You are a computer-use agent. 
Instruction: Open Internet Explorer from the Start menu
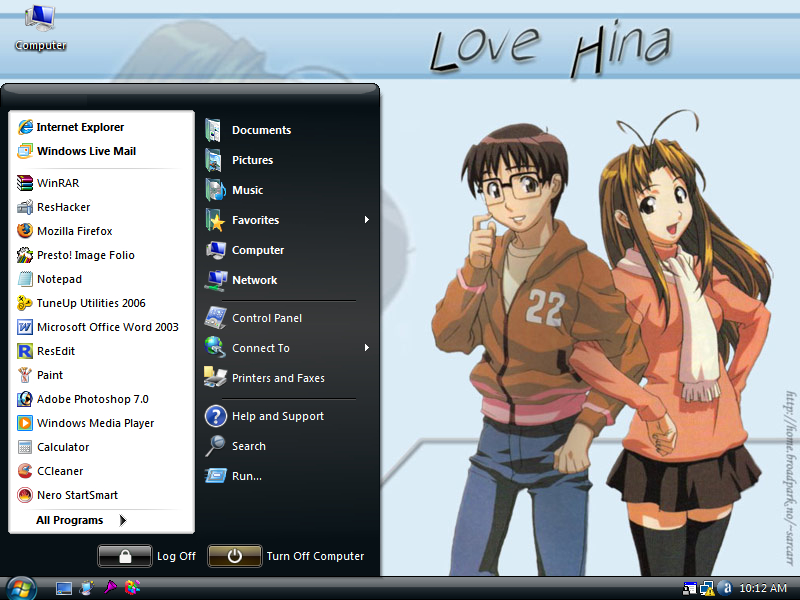[70, 127]
